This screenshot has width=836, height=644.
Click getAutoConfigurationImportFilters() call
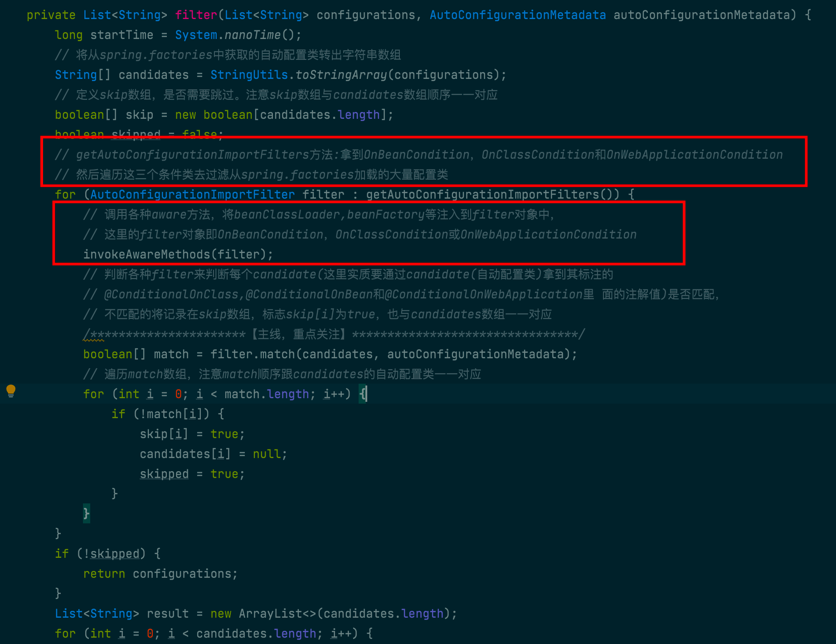[492, 195]
